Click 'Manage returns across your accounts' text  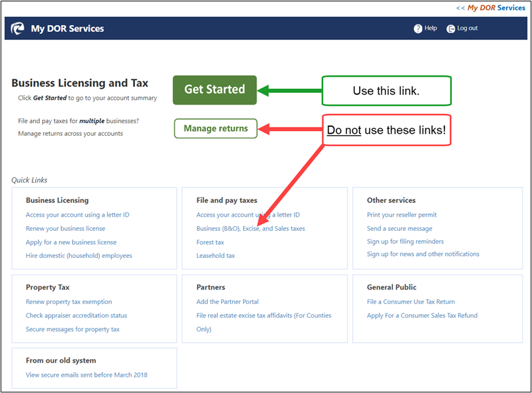point(71,134)
